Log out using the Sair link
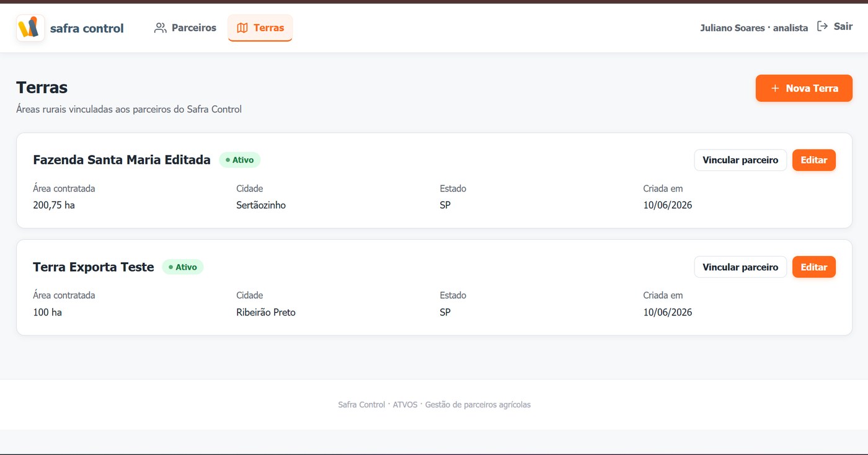 (x=835, y=27)
